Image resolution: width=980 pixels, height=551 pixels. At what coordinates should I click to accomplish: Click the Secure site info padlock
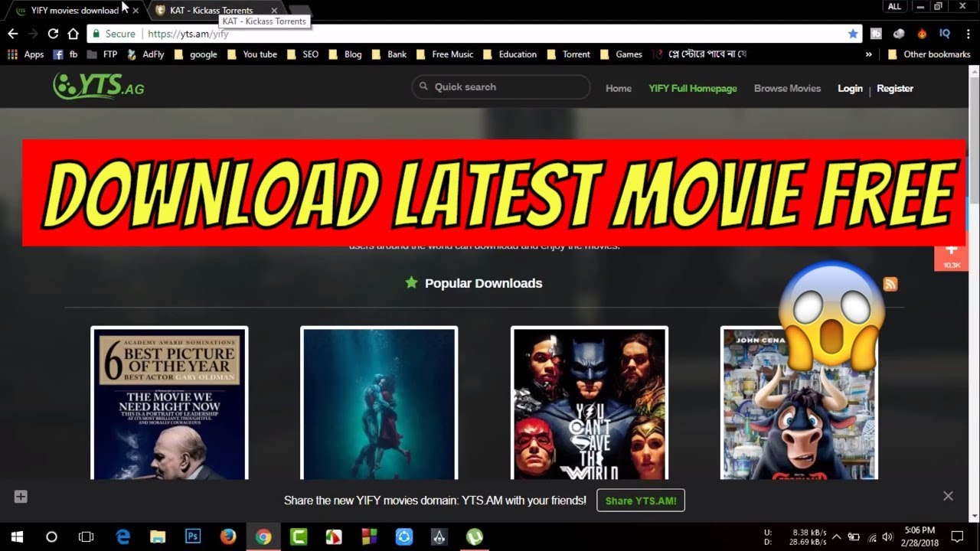(x=113, y=34)
